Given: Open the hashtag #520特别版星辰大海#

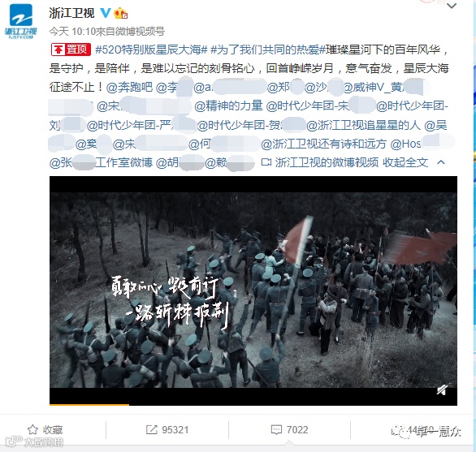Looking at the screenshot, I should pos(151,50).
